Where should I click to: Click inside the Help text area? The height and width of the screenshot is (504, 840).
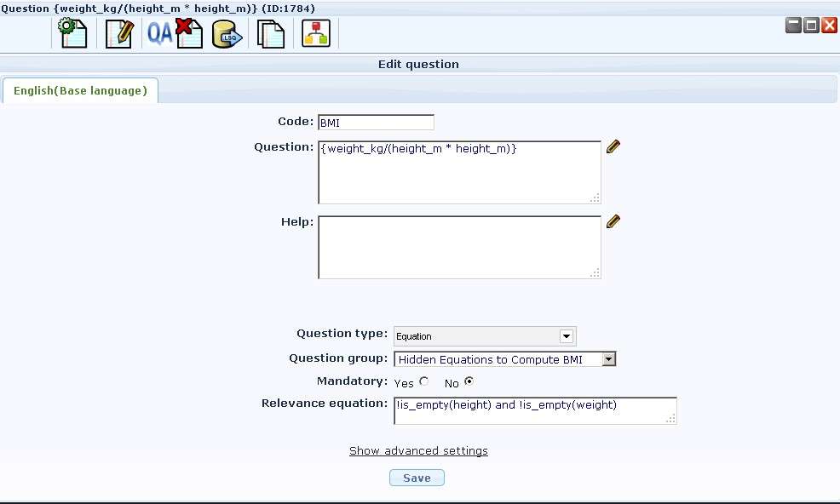point(459,247)
